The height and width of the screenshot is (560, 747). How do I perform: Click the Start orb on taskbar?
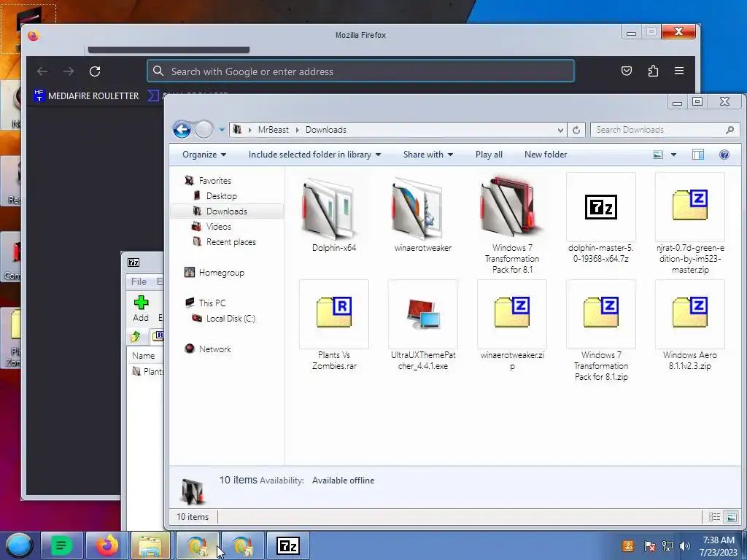[18, 545]
